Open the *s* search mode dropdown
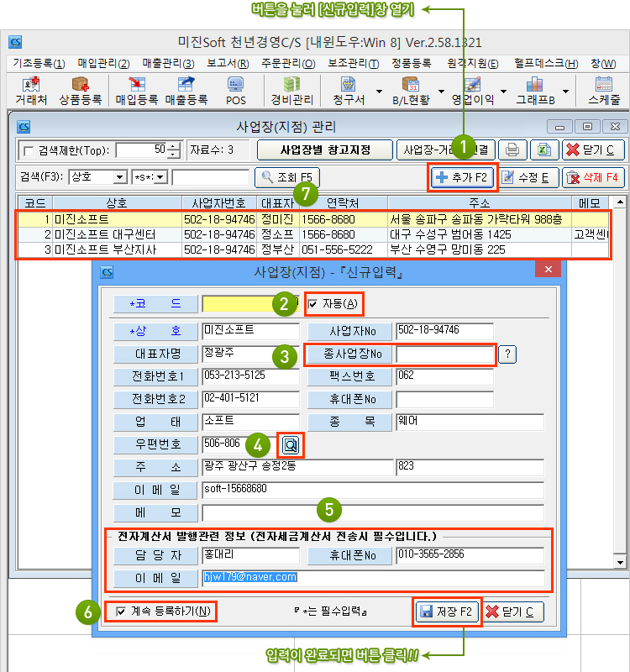Screen dimensions: 630x672 coord(160,177)
